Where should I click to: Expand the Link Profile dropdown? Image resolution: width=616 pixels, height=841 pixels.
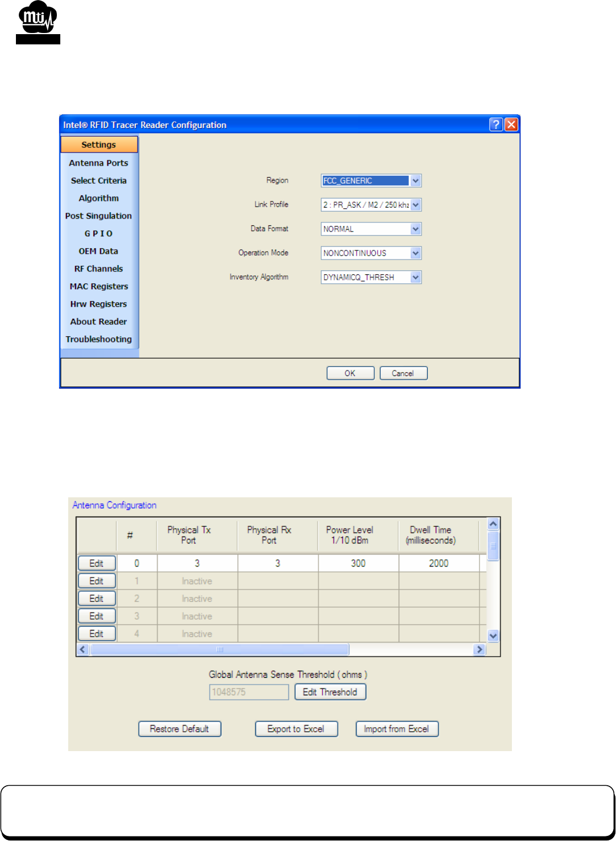(x=371, y=205)
